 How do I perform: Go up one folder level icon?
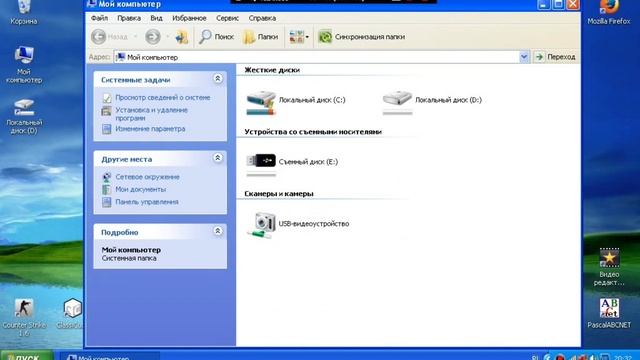[x=182, y=37]
